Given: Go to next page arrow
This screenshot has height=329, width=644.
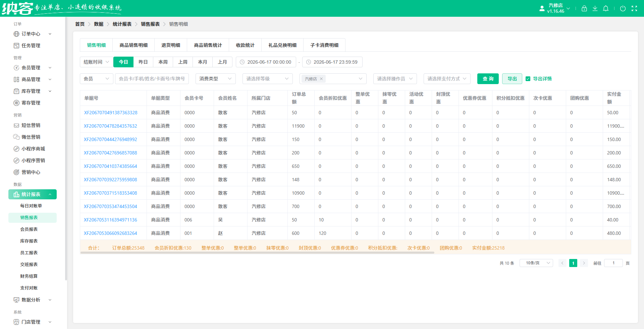Looking at the screenshot, I should pos(584,263).
